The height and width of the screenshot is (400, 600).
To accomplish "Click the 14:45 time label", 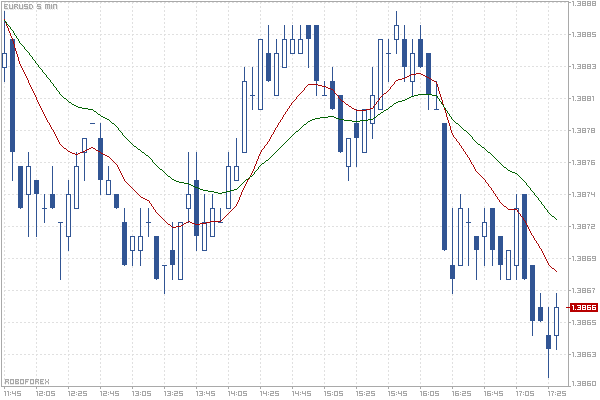I will click(301, 393).
